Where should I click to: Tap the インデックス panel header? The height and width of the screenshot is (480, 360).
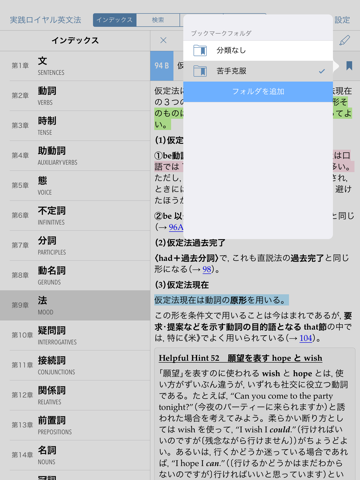coord(75,41)
